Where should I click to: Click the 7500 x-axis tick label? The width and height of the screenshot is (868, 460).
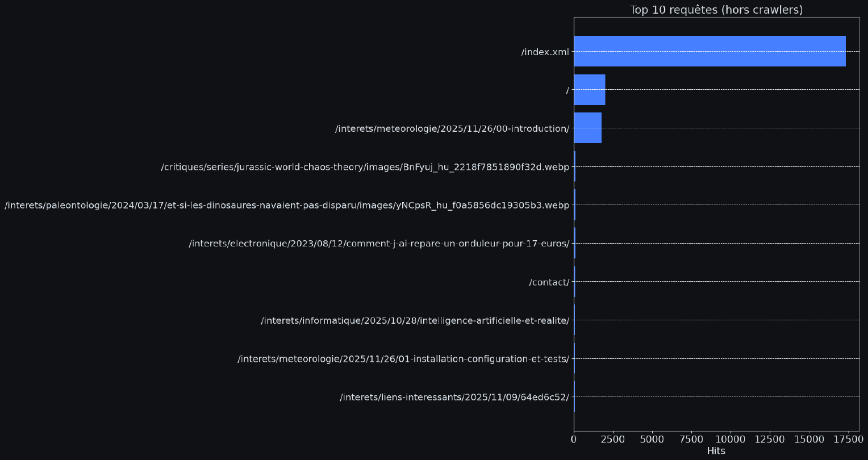[x=691, y=439]
